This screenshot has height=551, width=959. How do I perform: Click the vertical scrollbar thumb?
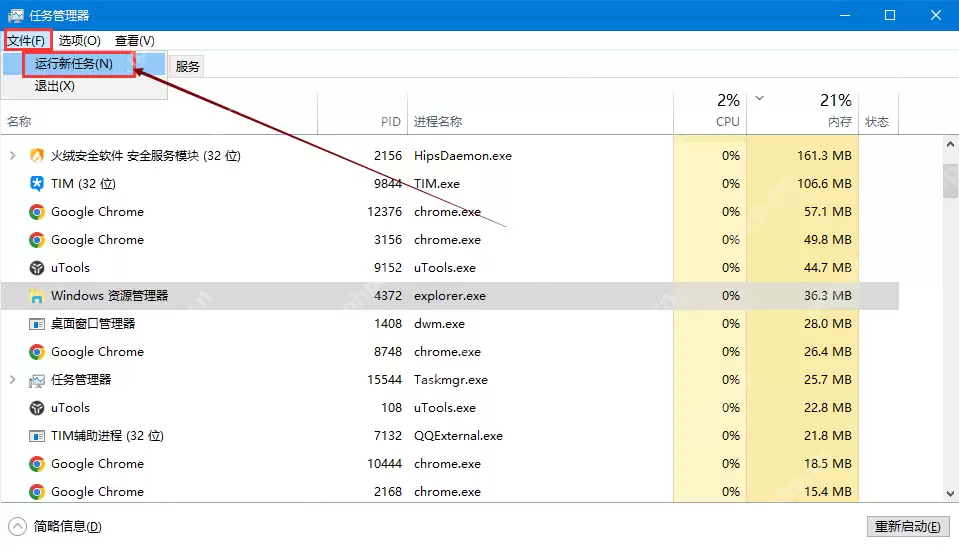click(950, 181)
